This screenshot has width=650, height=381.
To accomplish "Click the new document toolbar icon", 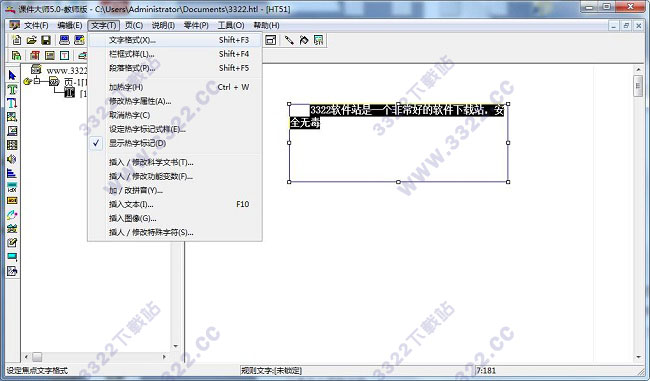I will (17, 40).
